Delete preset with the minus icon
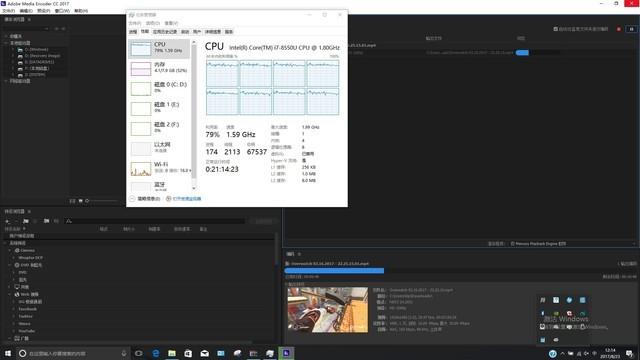640x360 pixels. click(16, 221)
